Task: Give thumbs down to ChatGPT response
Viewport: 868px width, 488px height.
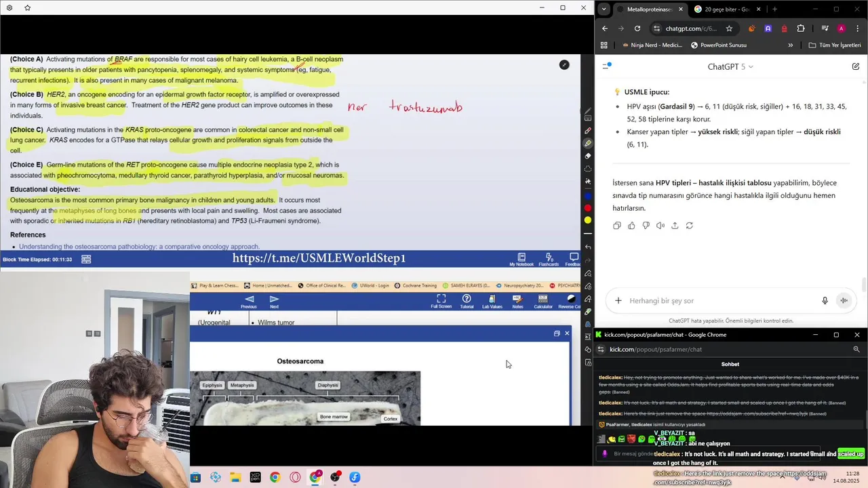Action: tap(646, 226)
